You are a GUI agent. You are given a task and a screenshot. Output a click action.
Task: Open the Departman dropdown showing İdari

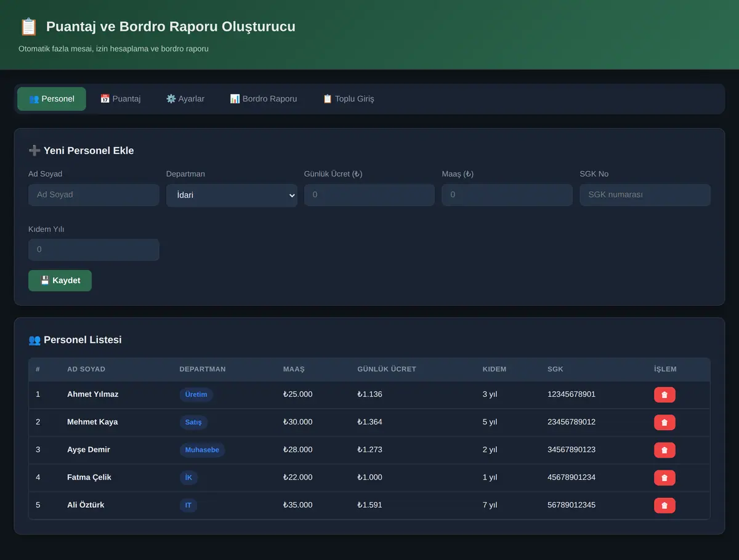232,195
